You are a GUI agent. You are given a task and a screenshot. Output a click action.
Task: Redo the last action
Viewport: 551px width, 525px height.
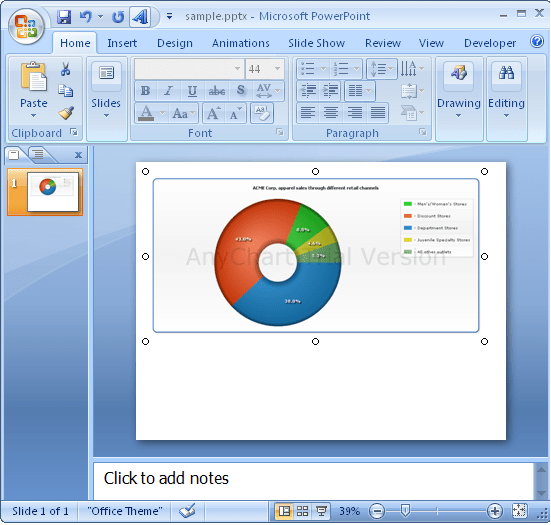point(118,17)
